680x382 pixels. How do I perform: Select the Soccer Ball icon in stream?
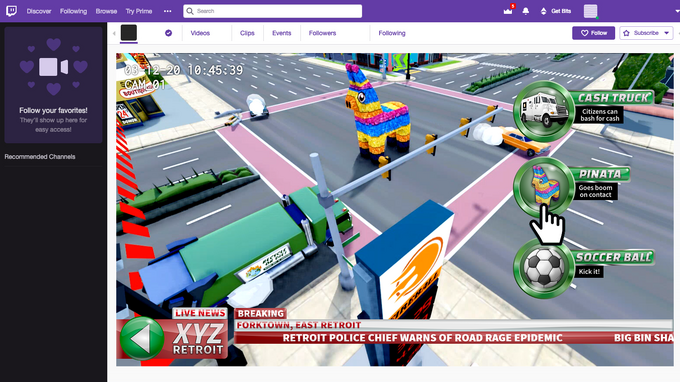tap(544, 268)
